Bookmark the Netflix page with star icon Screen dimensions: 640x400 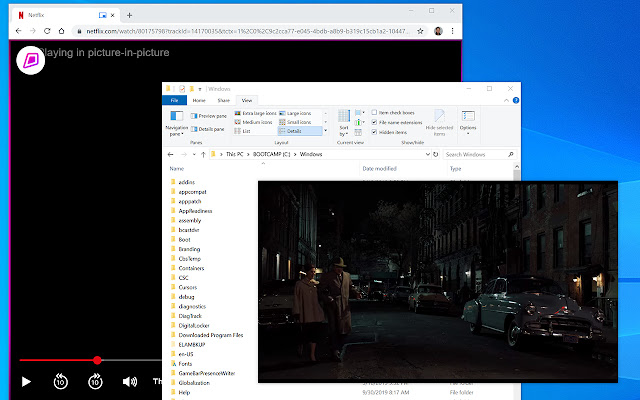click(420, 31)
